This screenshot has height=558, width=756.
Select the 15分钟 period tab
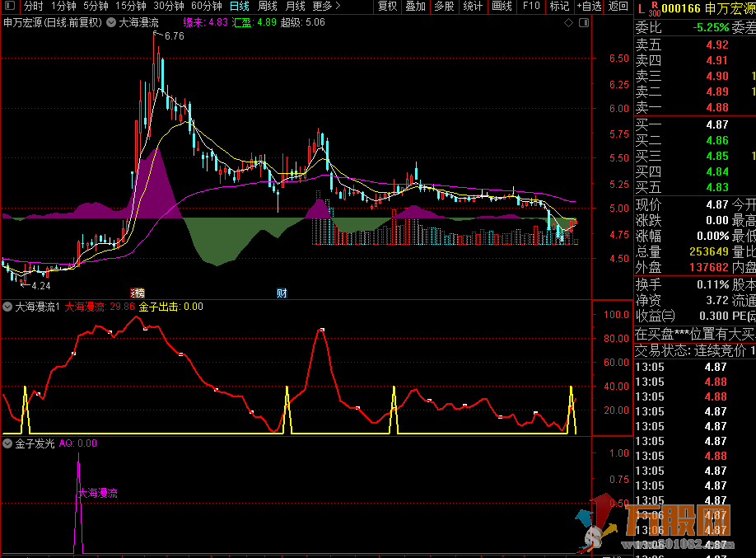[x=131, y=7]
